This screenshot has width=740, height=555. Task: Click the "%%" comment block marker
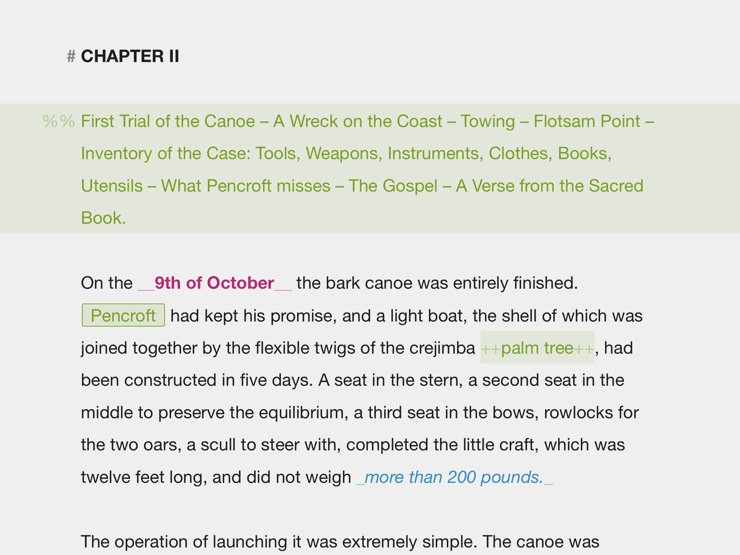[59, 122]
